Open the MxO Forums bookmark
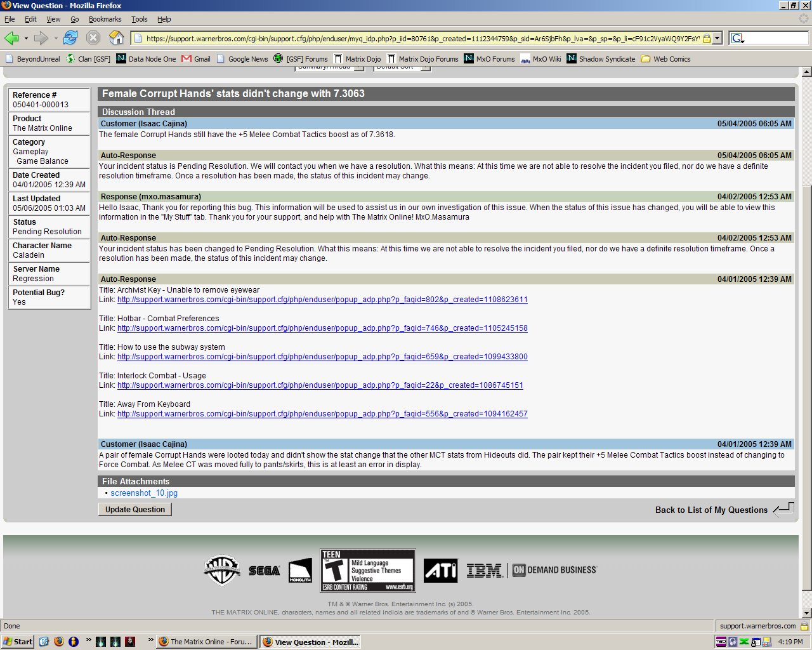 pos(489,59)
